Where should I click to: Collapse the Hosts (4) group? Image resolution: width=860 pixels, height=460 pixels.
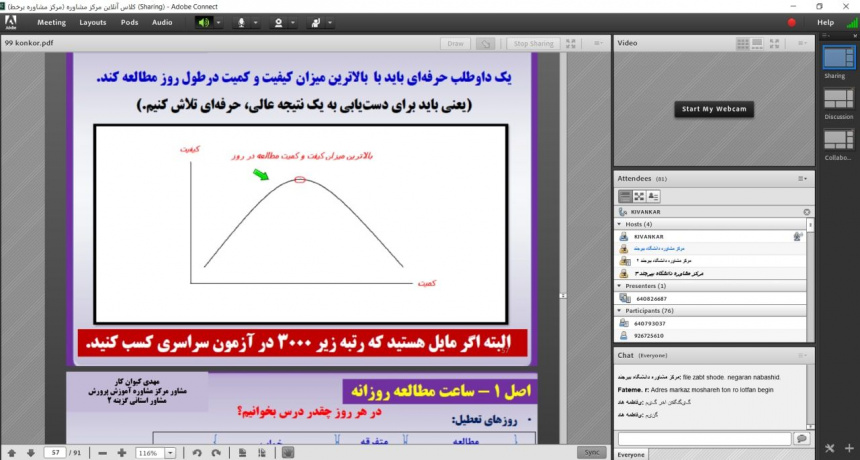620,224
